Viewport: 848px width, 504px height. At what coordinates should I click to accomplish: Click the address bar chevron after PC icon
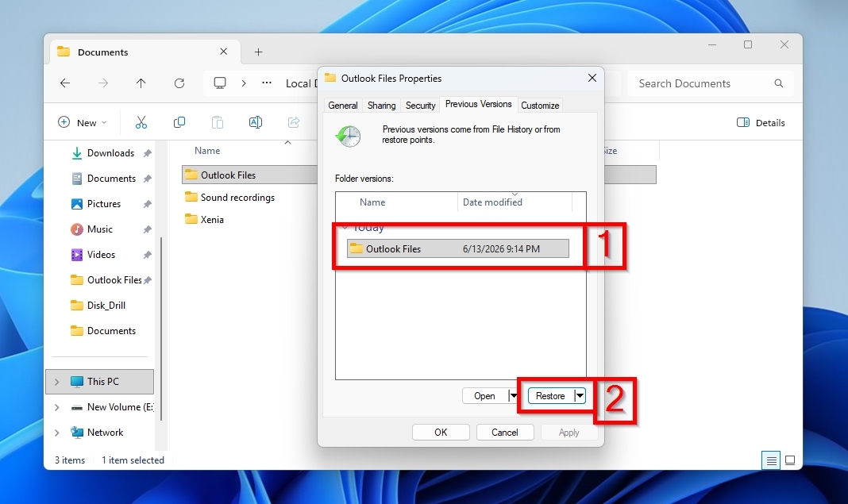[x=244, y=83]
